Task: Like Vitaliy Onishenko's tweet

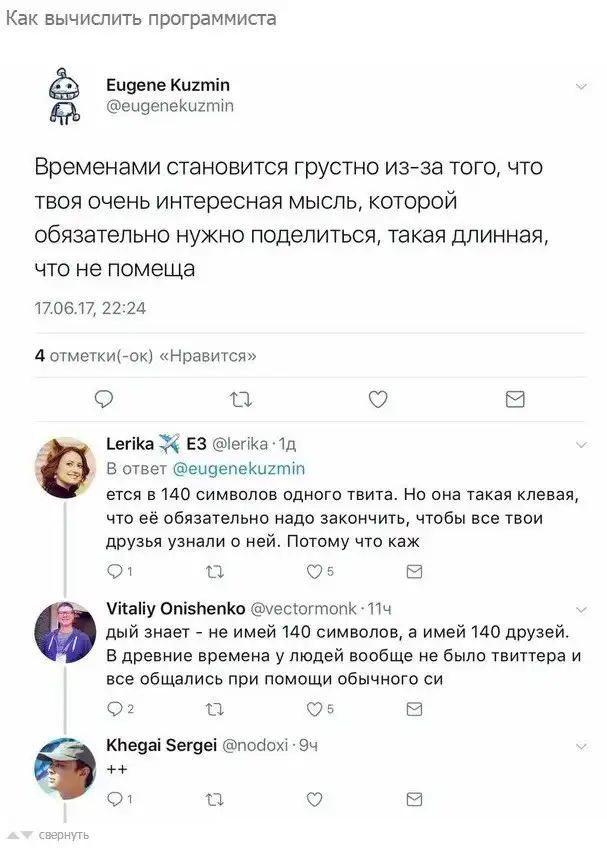Action: pyautogui.click(x=313, y=709)
